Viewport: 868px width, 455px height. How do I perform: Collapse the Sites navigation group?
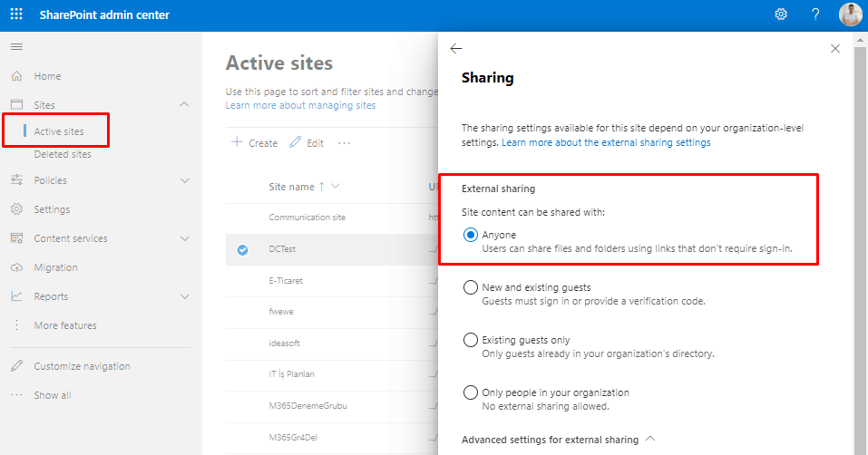185,105
